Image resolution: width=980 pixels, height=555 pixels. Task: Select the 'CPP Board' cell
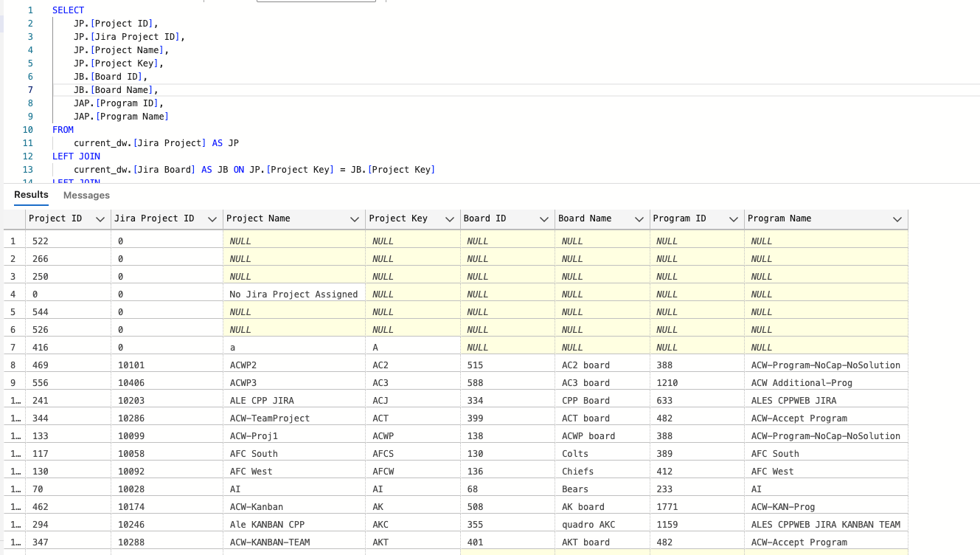click(602, 401)
